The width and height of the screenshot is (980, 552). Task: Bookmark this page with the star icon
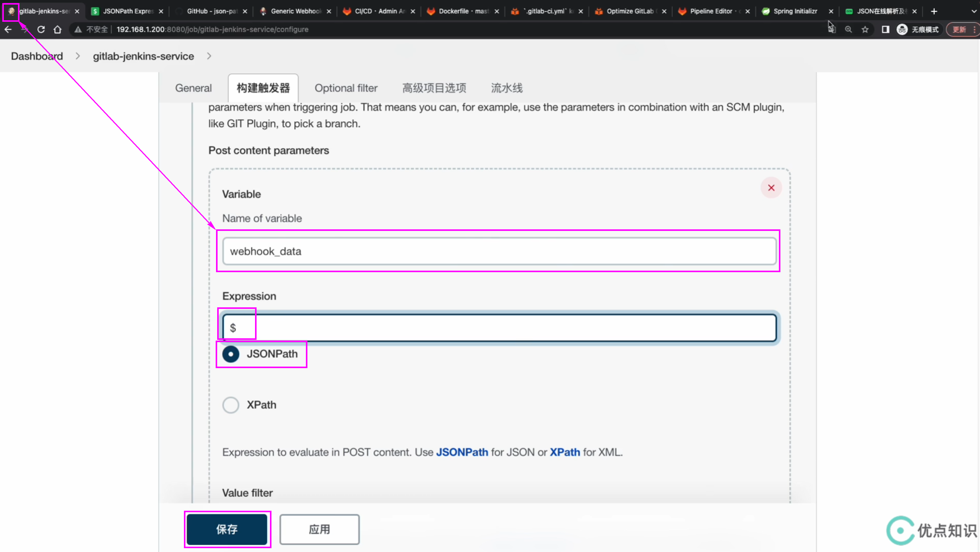coord(865,29)
